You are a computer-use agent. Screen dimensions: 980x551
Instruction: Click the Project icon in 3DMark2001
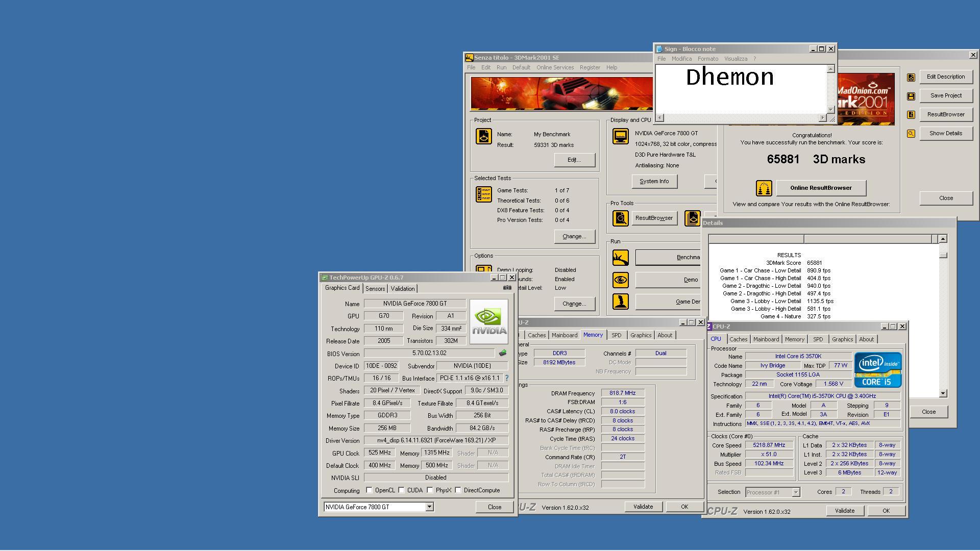point(484,136)
